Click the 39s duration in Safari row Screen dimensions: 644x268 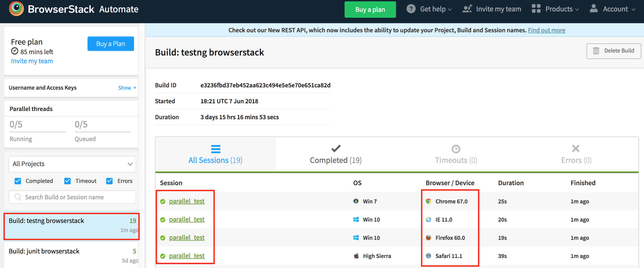click(502, 256)
